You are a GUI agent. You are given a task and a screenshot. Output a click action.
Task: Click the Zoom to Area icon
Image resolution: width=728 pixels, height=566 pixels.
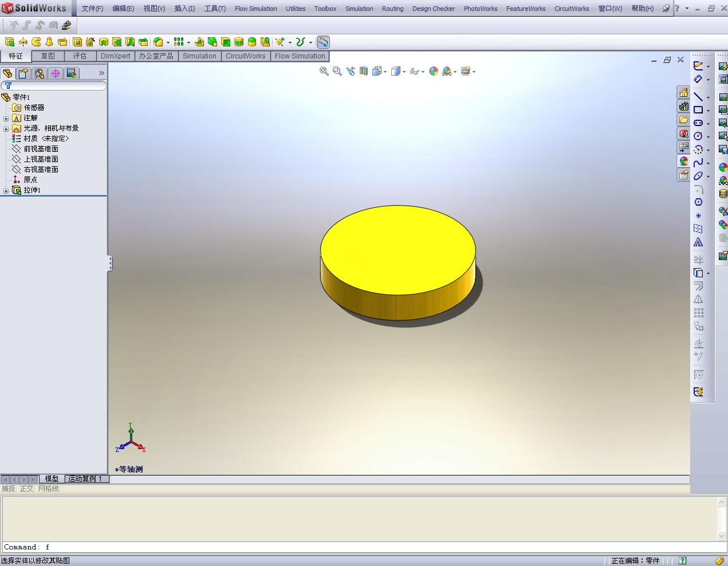point(337,71)
